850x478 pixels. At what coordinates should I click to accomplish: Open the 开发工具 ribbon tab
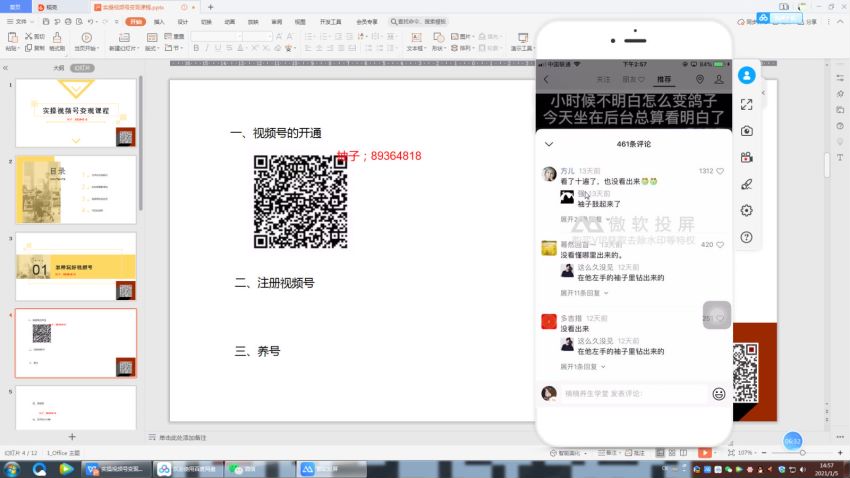click(x=330, y=22)
